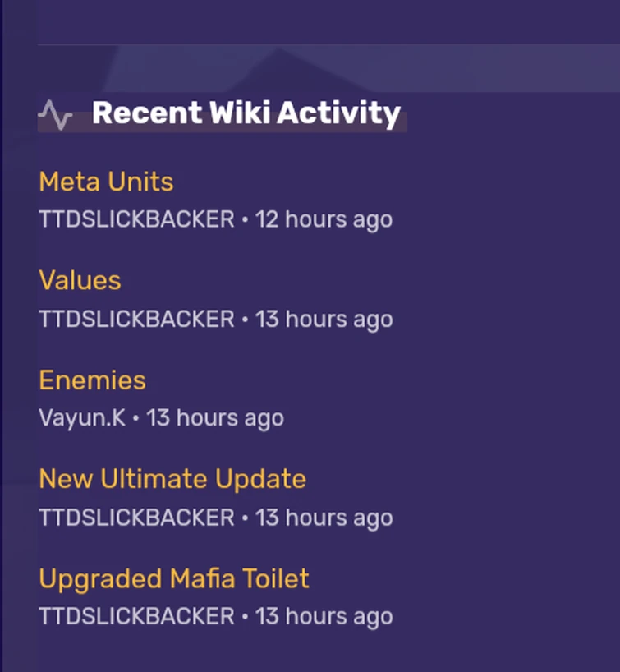Click the Recent Wiki Activity heading
The image size is (620, 672).
246,113
